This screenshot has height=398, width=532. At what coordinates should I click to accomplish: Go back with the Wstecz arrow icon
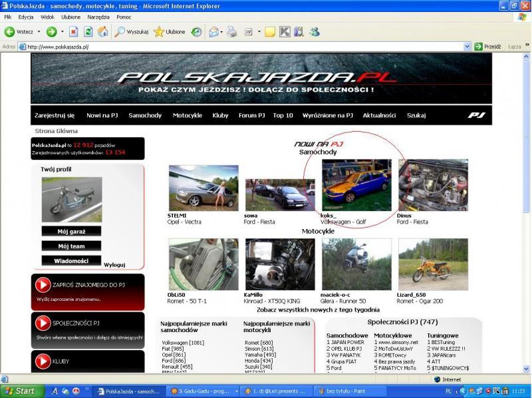pyautogui.click(x=9, y=32)
